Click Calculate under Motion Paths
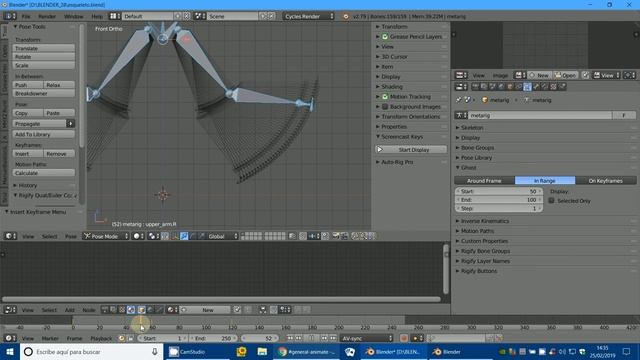The height and width of the screenshot is (360, 640). click(x=44, y=173)
